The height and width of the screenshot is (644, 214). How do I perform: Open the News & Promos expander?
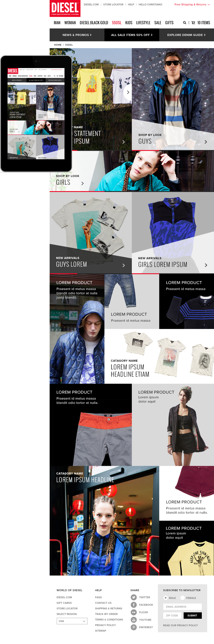tap(77, 35)
